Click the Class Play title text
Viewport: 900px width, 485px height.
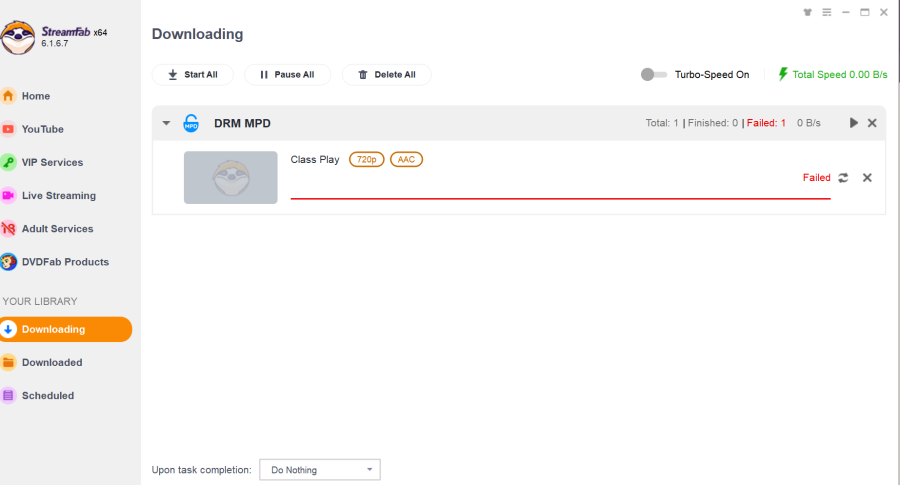pyautogui.click(x=315, y=160)
